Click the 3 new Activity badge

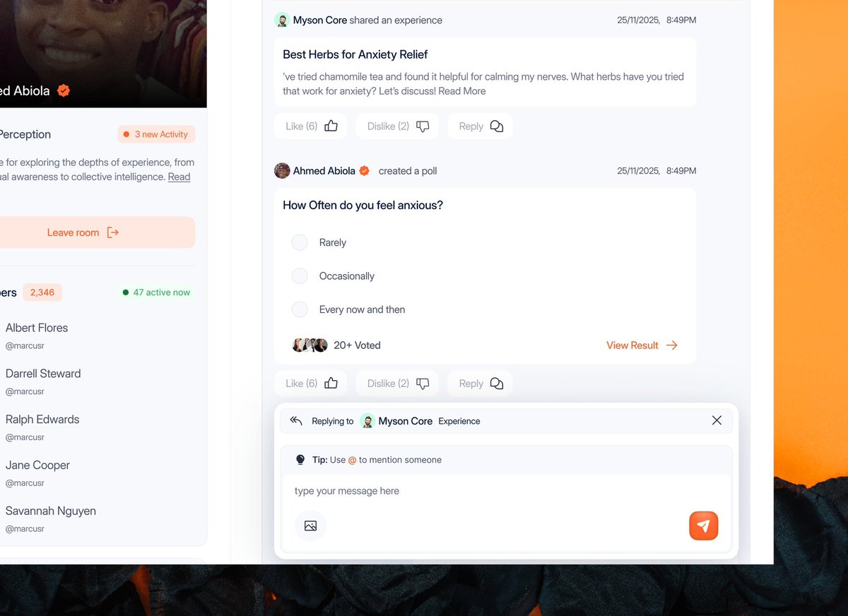(x=156, y=134)
